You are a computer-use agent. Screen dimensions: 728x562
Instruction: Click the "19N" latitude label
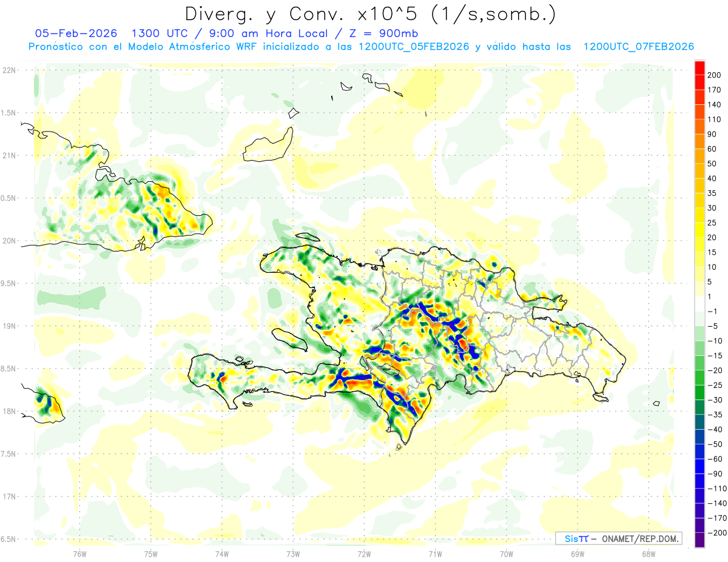coord(9,326)
